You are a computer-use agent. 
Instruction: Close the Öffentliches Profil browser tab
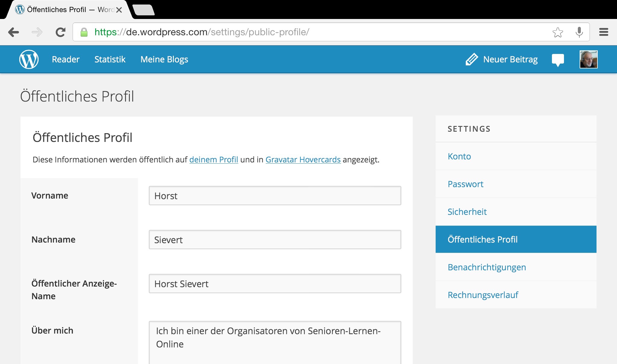coord(119,10)
